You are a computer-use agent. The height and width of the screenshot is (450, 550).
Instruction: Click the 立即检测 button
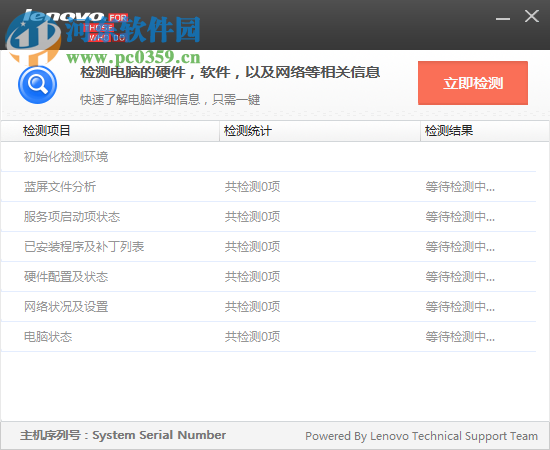click(x=473, y=83)
